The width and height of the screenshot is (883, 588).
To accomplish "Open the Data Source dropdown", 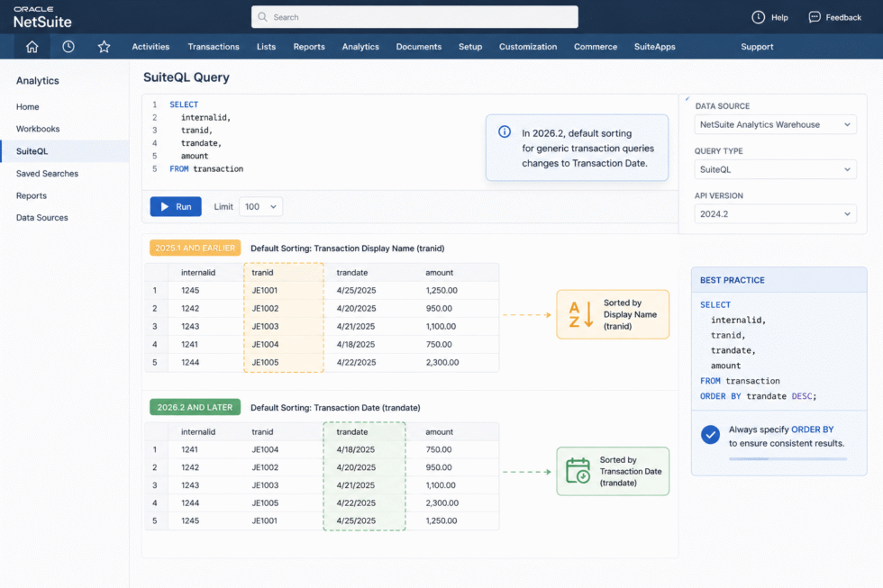I will pyautogui.click(x=775, y=124).
